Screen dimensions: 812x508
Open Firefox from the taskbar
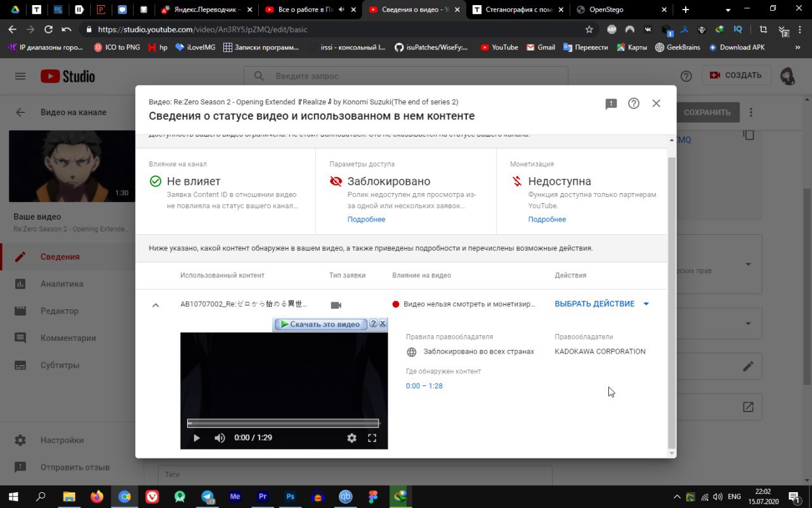tap(96, 497)
